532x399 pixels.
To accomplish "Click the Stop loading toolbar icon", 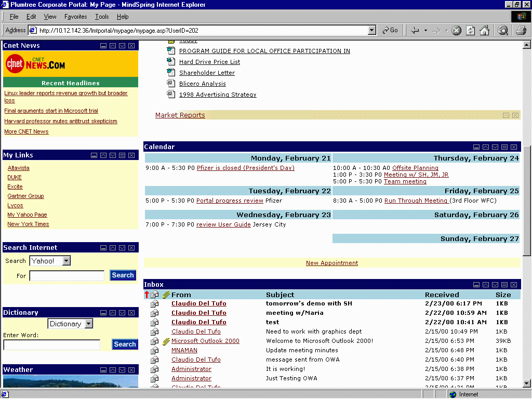I will 457,31.
